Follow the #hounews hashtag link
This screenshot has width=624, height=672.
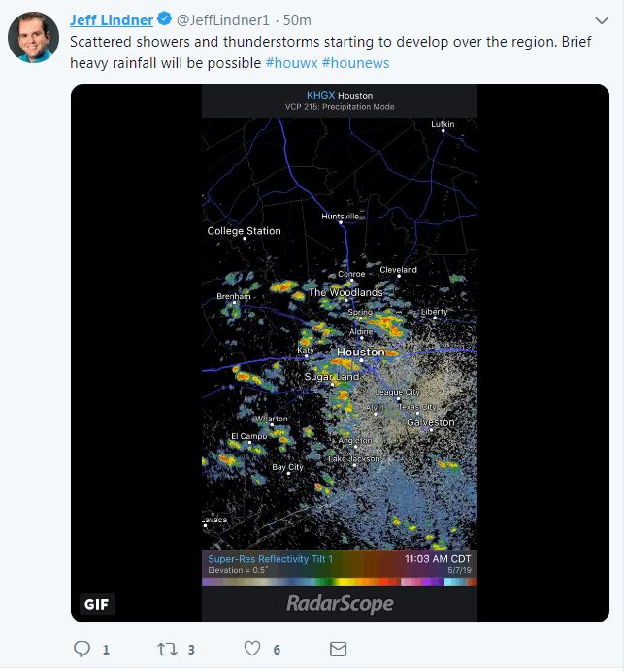pos(354,62)
